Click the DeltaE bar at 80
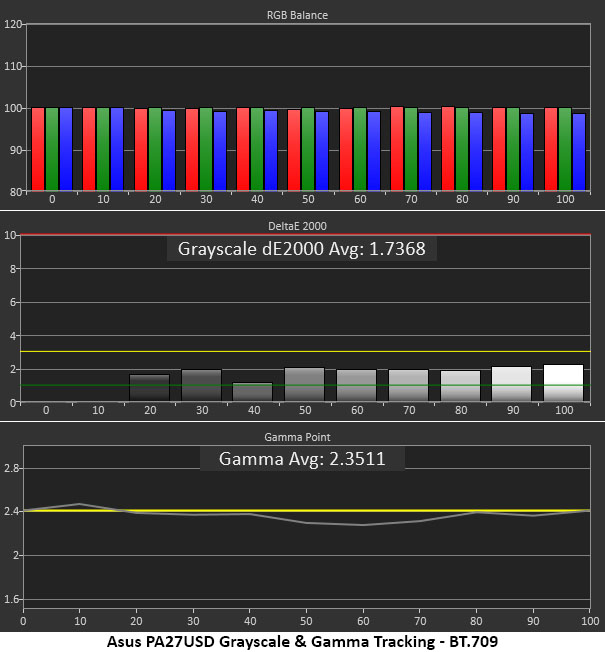This screenshot has width=605, height=652. (x=460, y=386)
